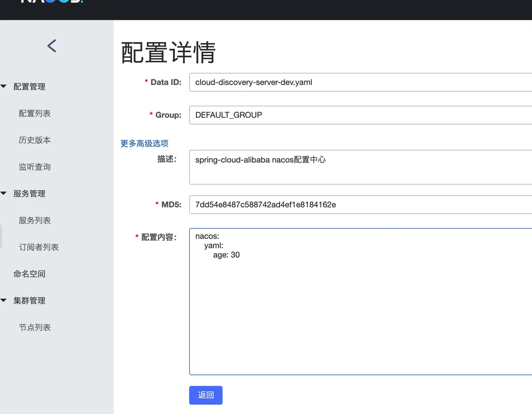Click the Data ID input field
This screenshot has width=532, height=414.
(x=361, y=82)
